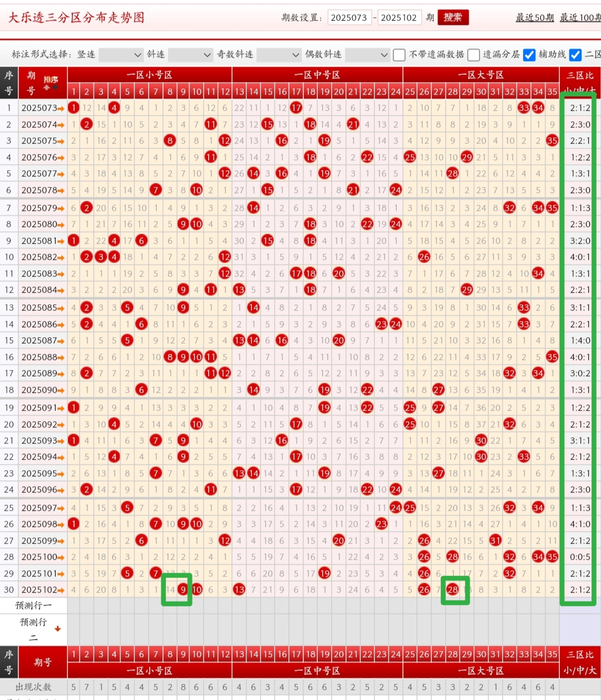Click the orange arrow beside period 2025073

pos(61,108)
